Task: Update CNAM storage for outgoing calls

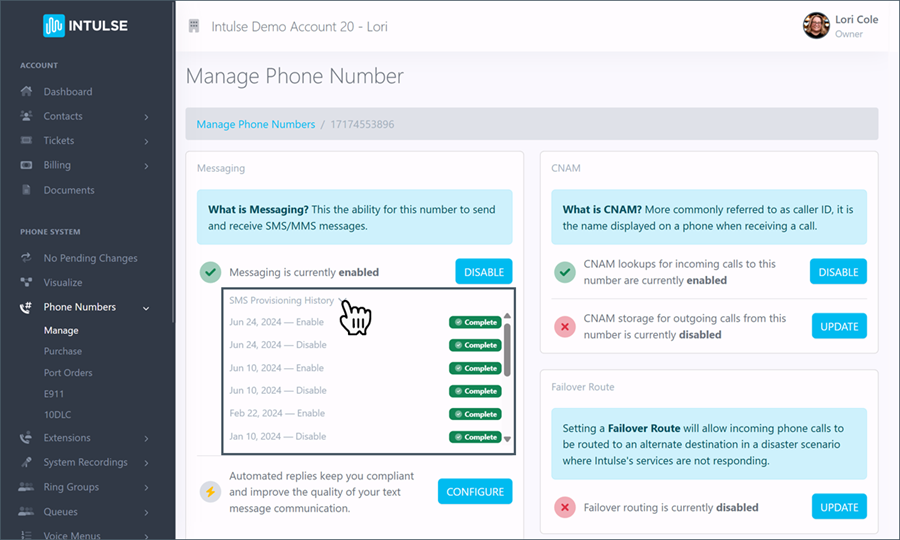Action: pyautogui.click(x=839, y=327)
